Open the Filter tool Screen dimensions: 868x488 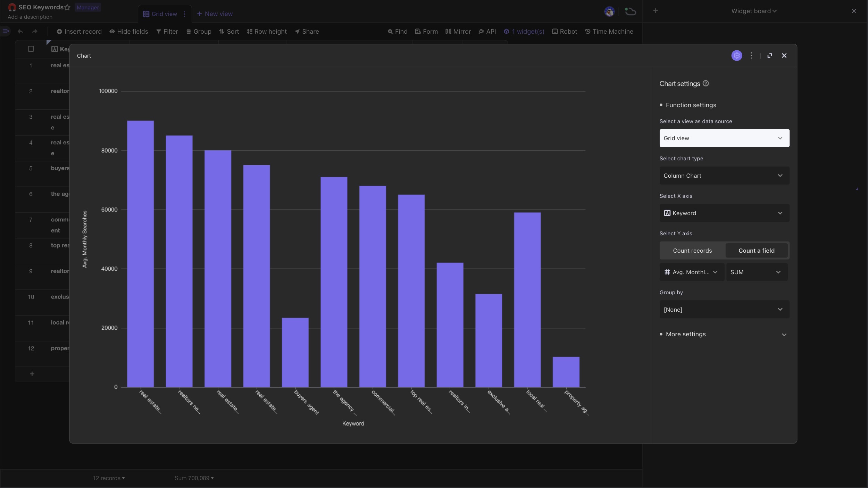point(167,32)
